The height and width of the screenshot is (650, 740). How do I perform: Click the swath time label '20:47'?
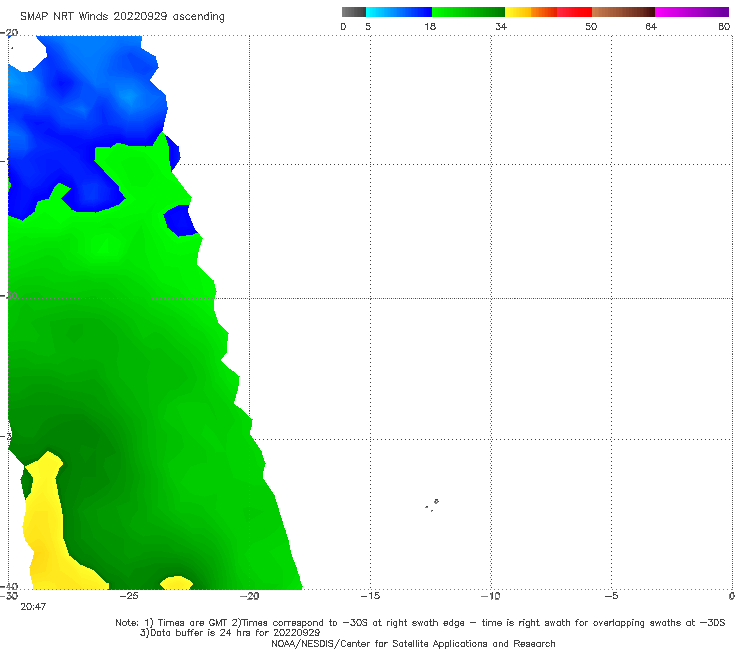tap(33, 607)
